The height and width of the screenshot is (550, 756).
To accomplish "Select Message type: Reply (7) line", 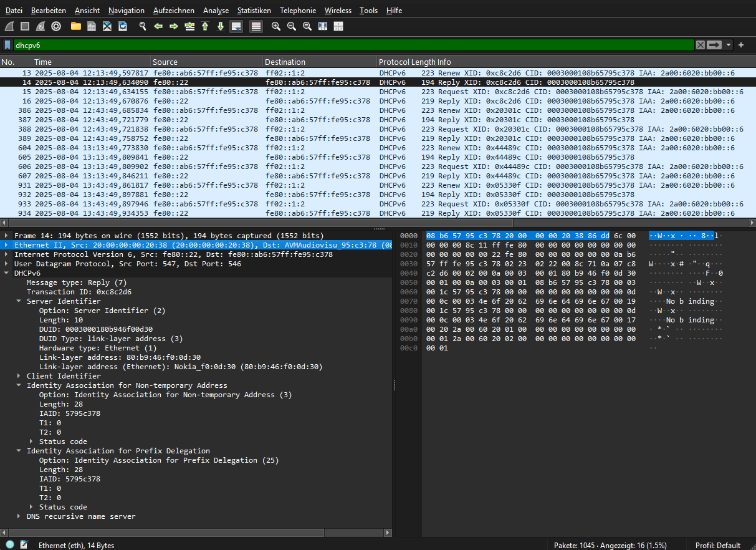I will (x=76, y=282).
